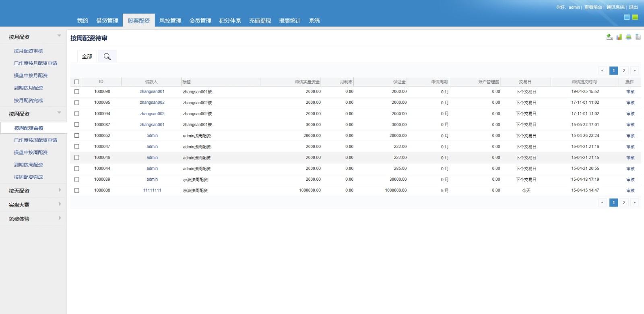Click the 查看前台 link in the header
Screen dimensions: 644x314
click(x=593, y=7)
